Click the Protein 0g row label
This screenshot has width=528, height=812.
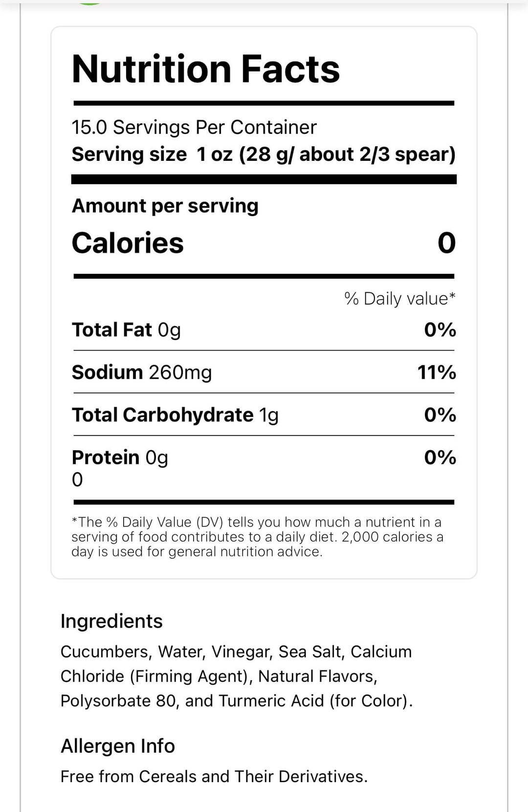(x=120, y=458)
